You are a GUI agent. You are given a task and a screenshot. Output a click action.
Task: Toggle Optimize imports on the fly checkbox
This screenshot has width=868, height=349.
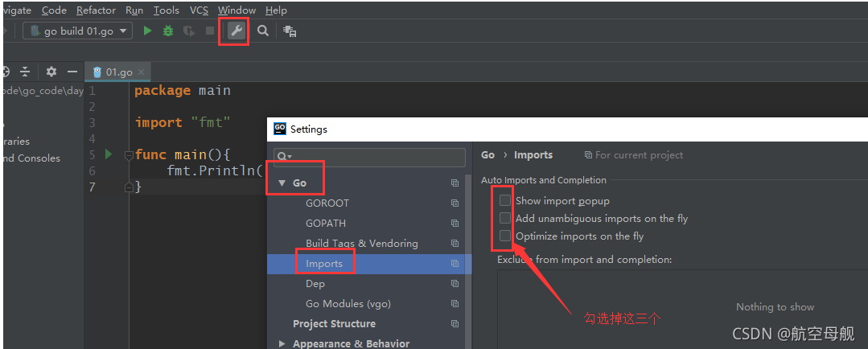tap(505, 236)
